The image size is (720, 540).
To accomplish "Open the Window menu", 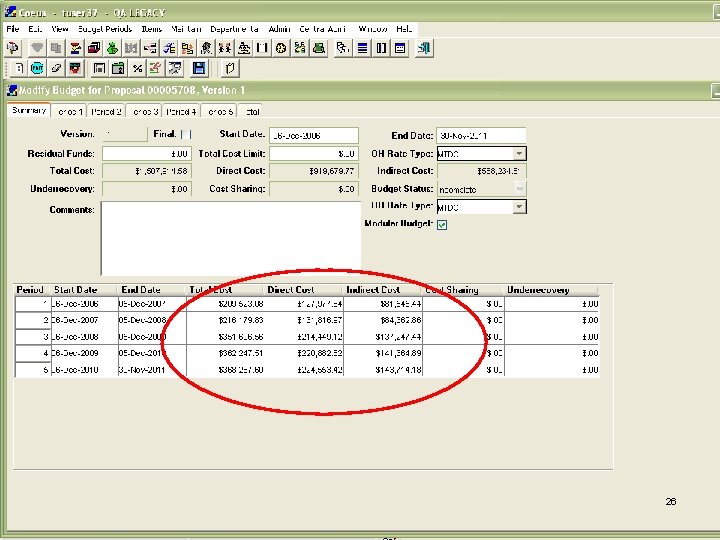I will (373, 29).
